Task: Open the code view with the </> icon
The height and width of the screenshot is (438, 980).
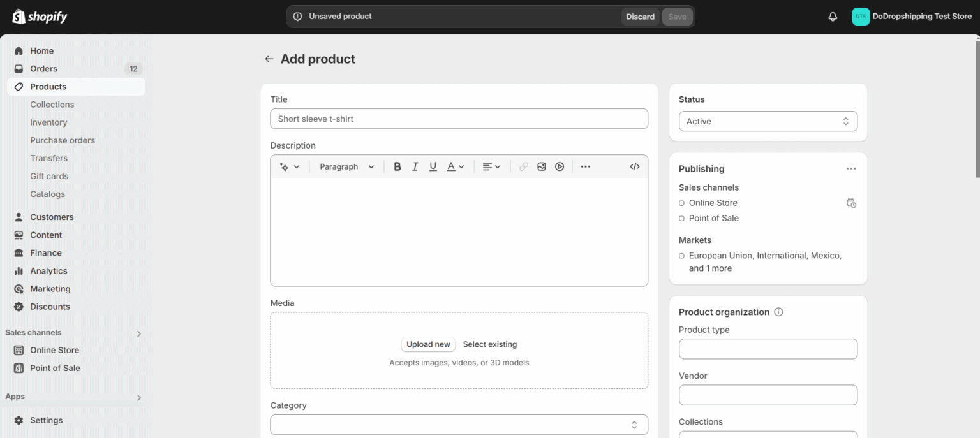Action: (x=634, y=166)
